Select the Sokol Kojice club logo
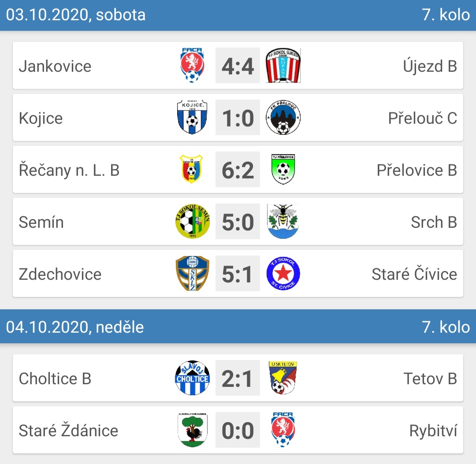Image resolution: width=476 pixels, height=464 pixels. click(x=192, y=117)
